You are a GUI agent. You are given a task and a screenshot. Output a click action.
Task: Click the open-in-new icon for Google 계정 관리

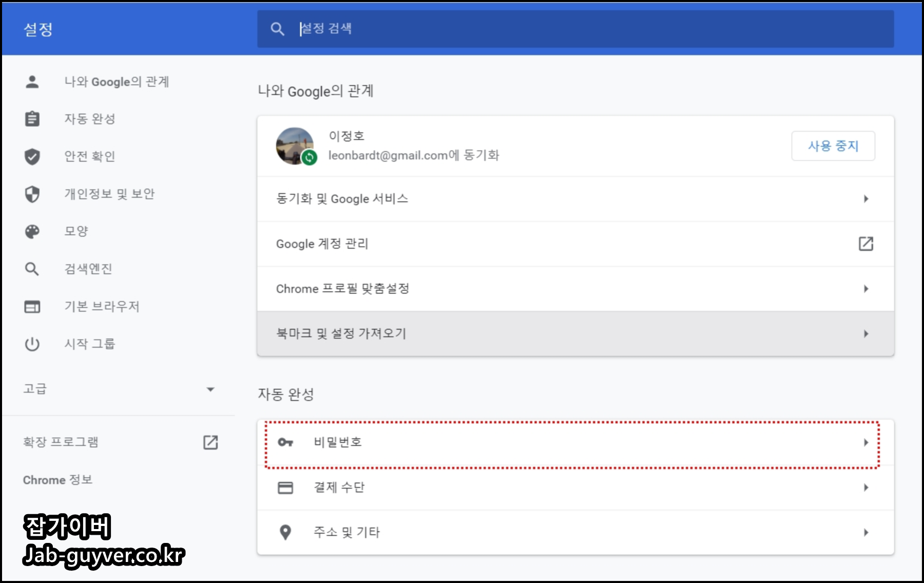click(x=866, y=243)
